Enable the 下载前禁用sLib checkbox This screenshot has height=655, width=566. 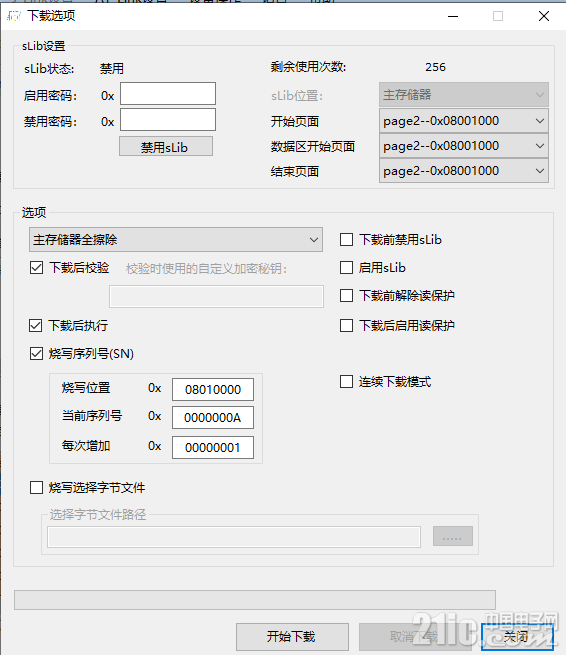(346, 240)
